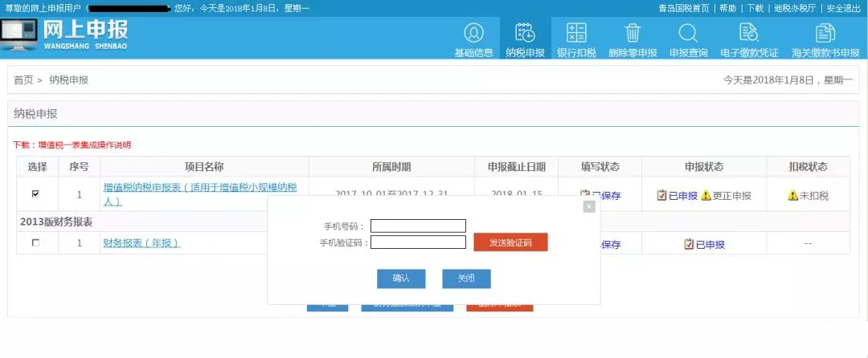Click the 序号 column header
868x358 pixels.
point(79,166)
